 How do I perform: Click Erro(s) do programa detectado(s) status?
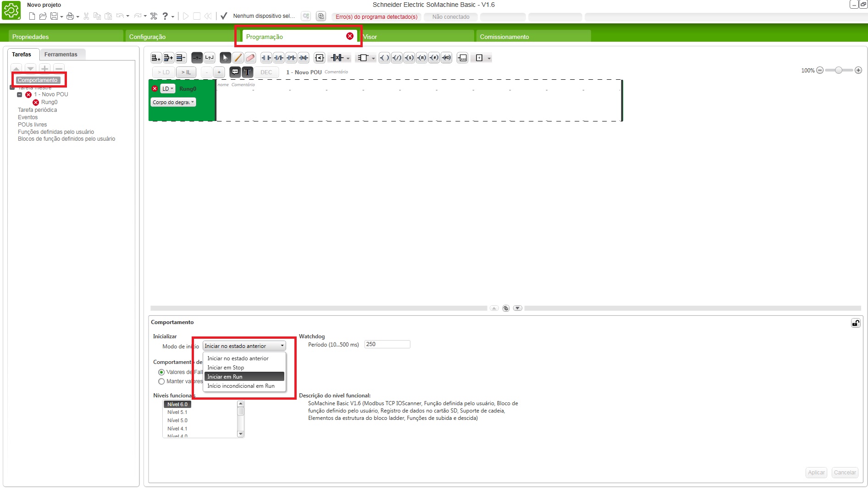[376, 17]
